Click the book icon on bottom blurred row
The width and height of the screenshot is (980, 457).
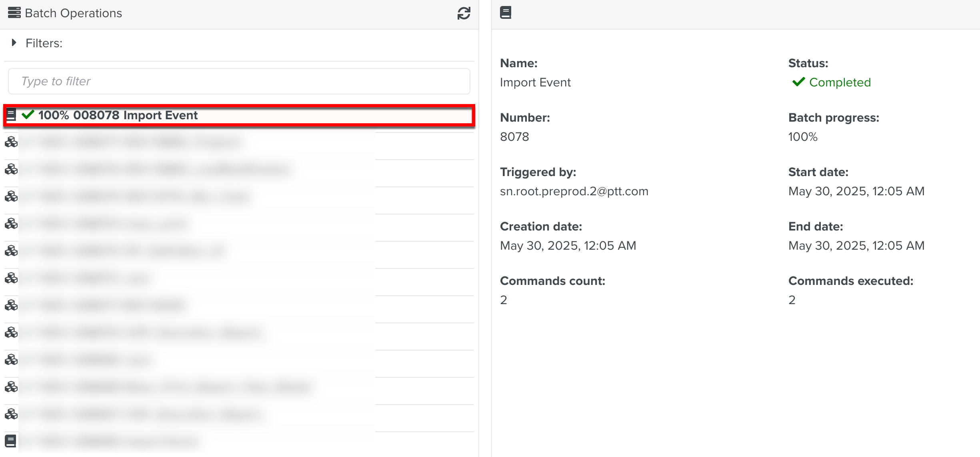[x=11, y=441]
